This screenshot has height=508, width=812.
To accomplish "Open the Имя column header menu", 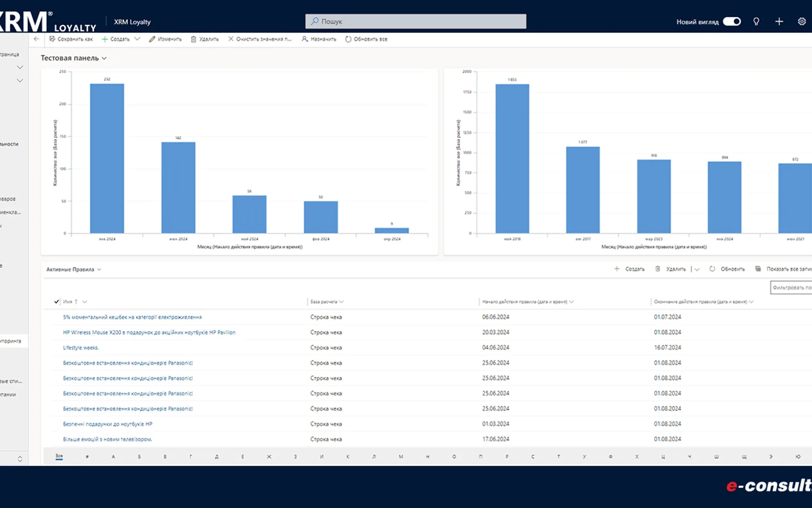I will click(84, 302).
